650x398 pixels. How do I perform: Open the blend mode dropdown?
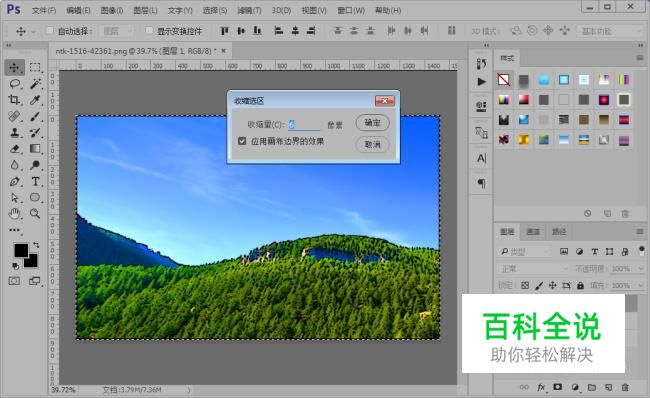[534, 269]
